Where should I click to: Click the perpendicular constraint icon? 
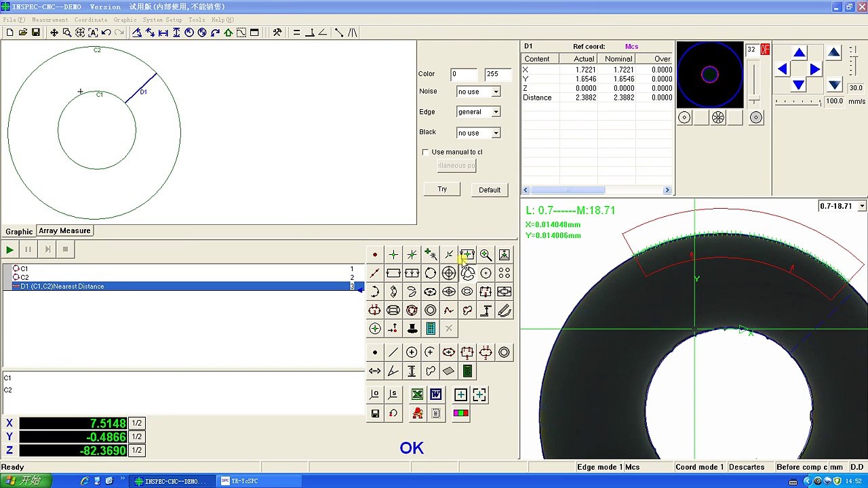[x=309, y=33]
